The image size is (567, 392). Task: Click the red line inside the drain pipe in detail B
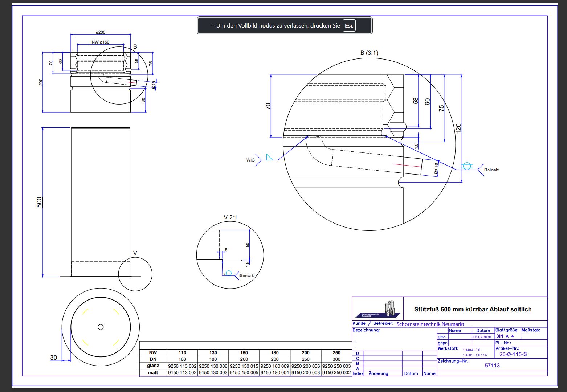405,165
